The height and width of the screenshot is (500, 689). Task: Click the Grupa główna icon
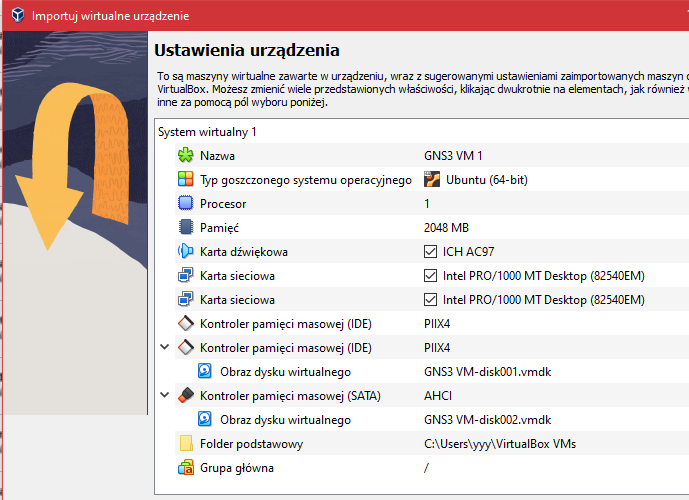click(185, 467)
